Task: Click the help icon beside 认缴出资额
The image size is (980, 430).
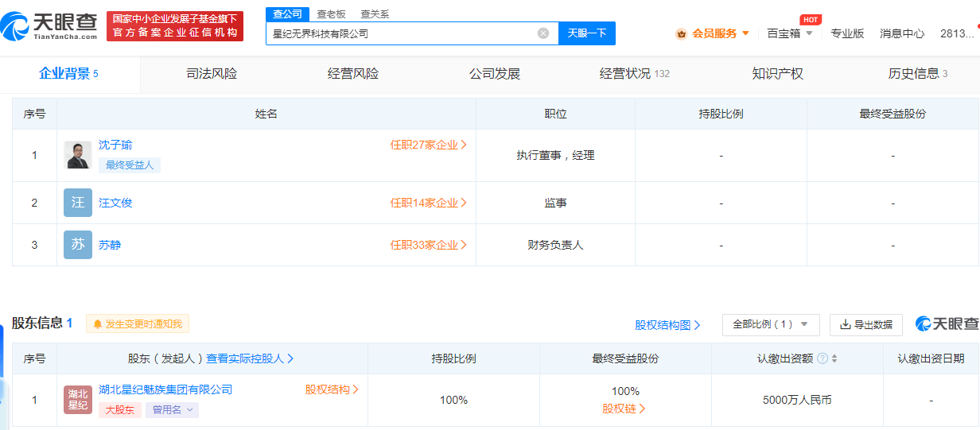Action: pyautogui.click(x=822, y=358)
